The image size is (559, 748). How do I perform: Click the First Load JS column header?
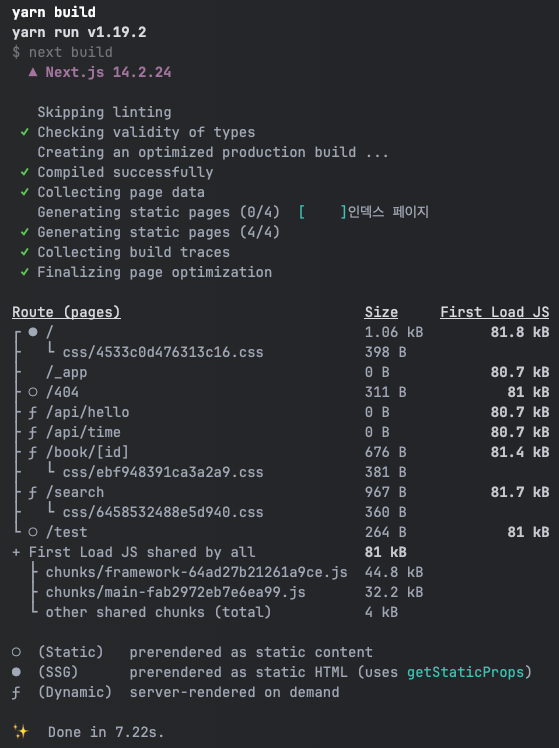pos(495,312)
